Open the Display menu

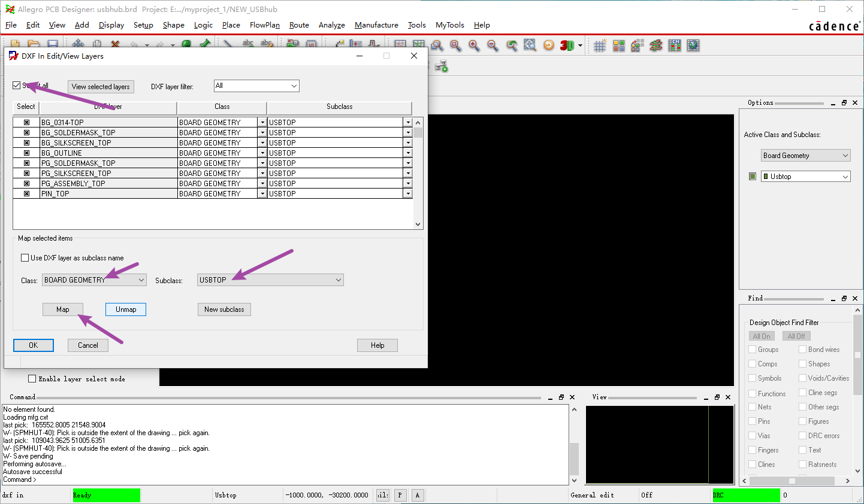[111, 25]
